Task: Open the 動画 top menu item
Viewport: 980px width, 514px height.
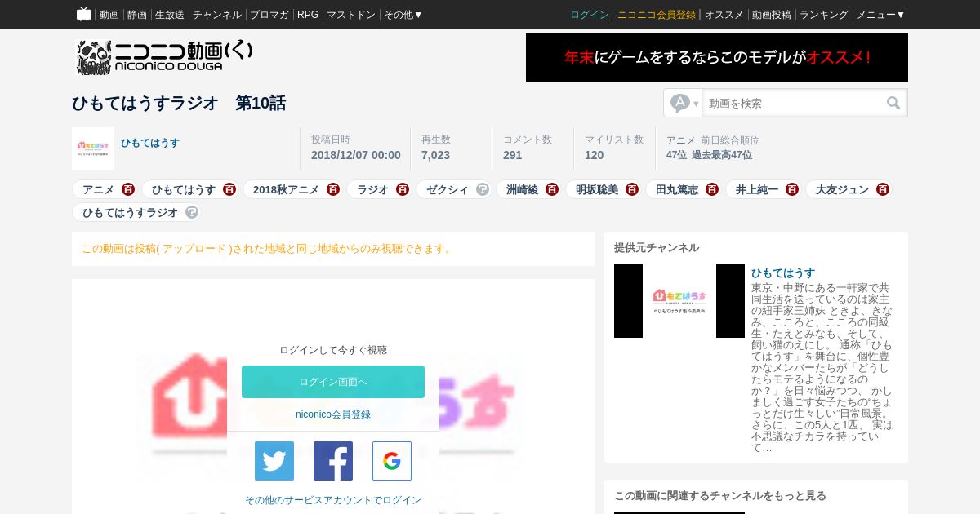Action: [x=109, y=15]
